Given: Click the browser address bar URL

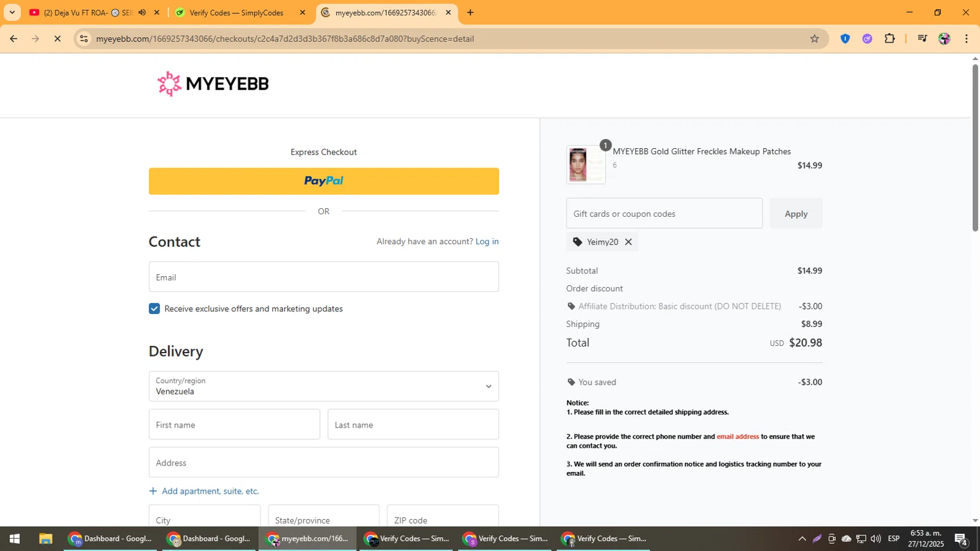Looking at the screenshot, I should [x=285, y=39].
